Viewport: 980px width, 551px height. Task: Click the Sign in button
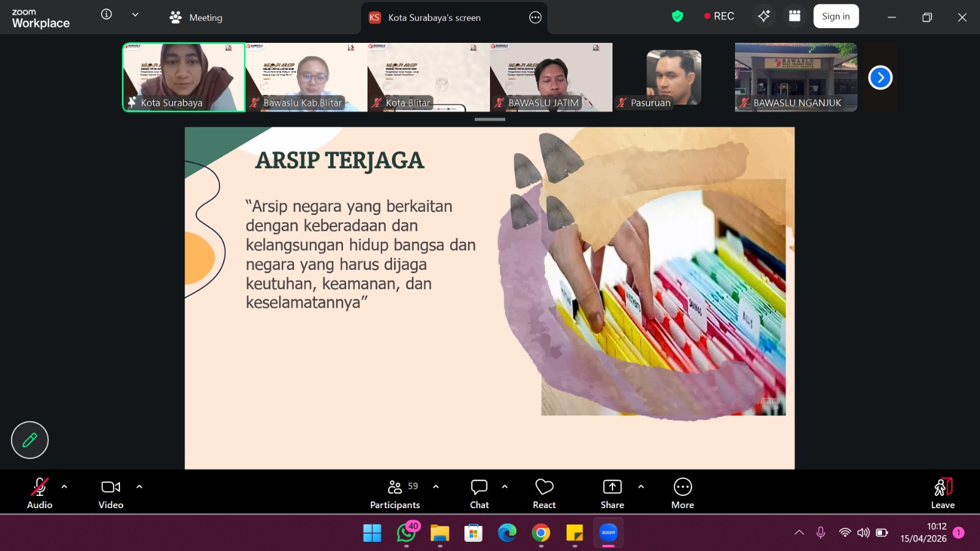pos(835,17)
